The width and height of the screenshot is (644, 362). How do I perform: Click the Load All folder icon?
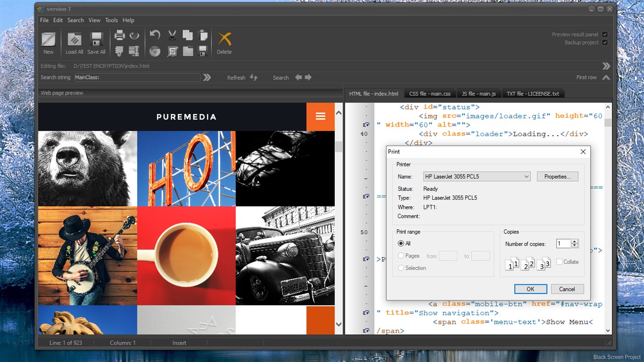tap(74, 40)
